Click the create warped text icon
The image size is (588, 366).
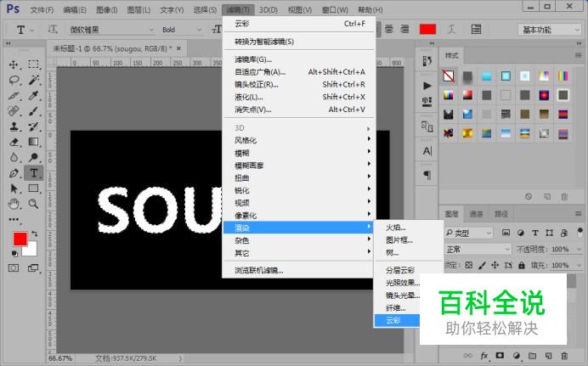(451, 29)
